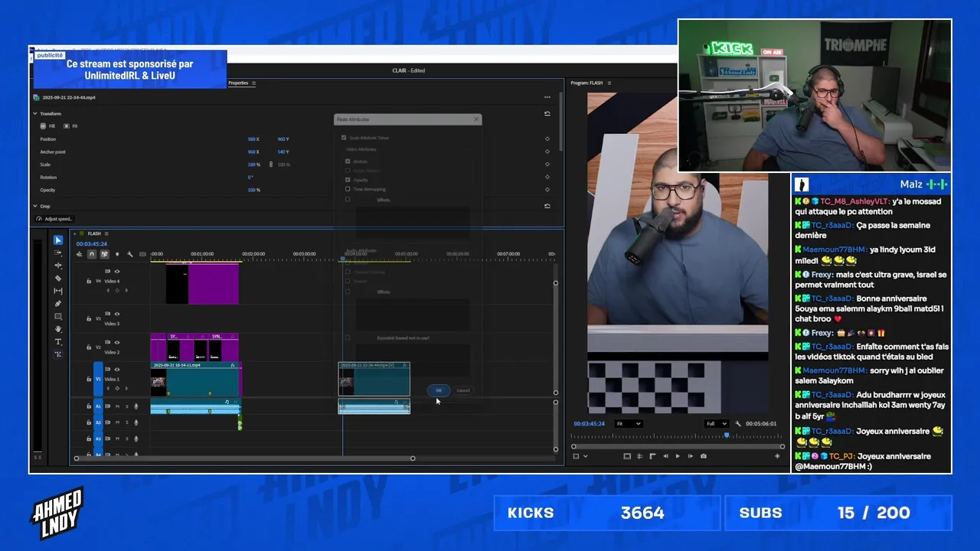Image resolution: width=980 pixels, height=551 pixels.
Task: Collapse the Crop section
Action: pyautogui.click(x=34, y=206)
